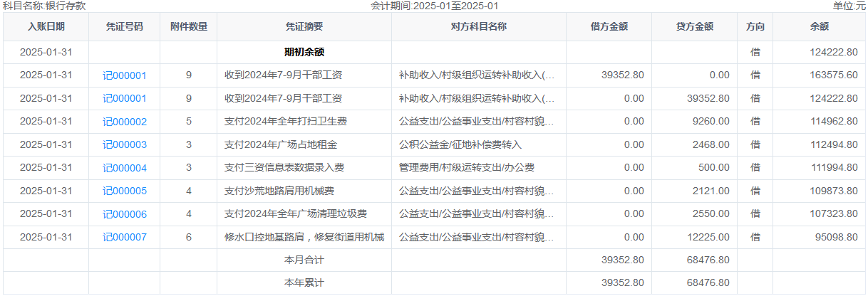868x296 pixels.
Task: Open voucher link 记000002
Action: (x=125, y=122)
